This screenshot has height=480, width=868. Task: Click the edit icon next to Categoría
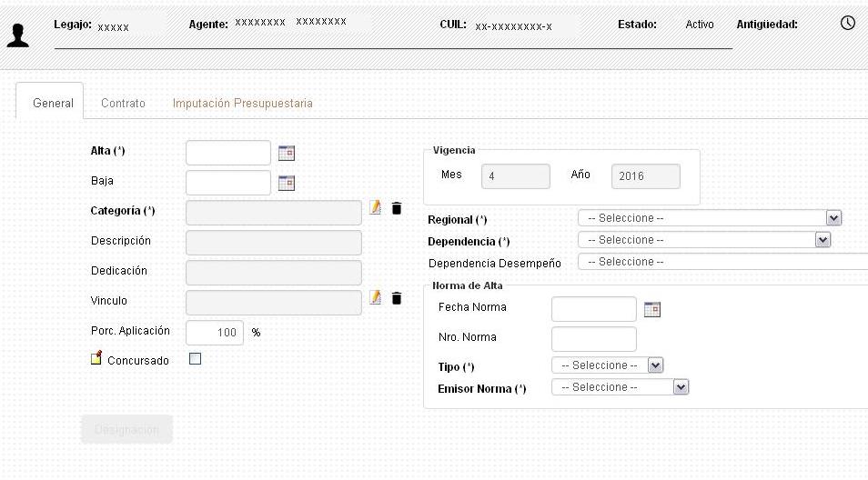point(376,208)
